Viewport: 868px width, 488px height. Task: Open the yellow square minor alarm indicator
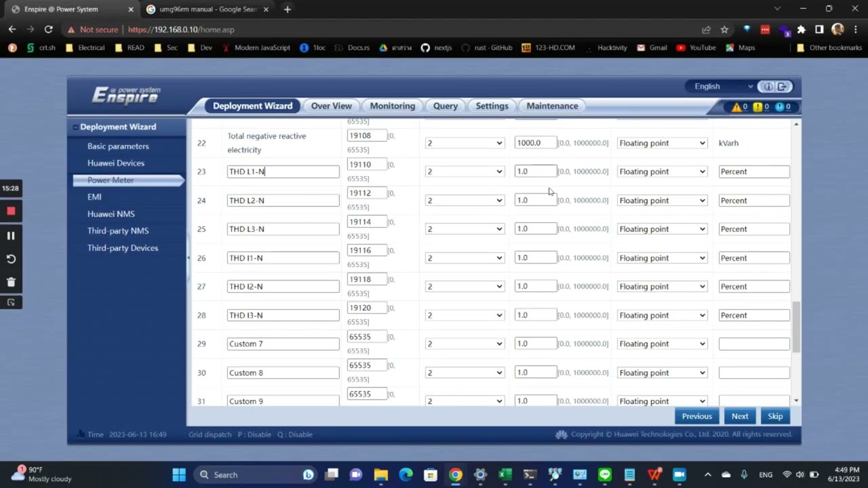[757, 107]
